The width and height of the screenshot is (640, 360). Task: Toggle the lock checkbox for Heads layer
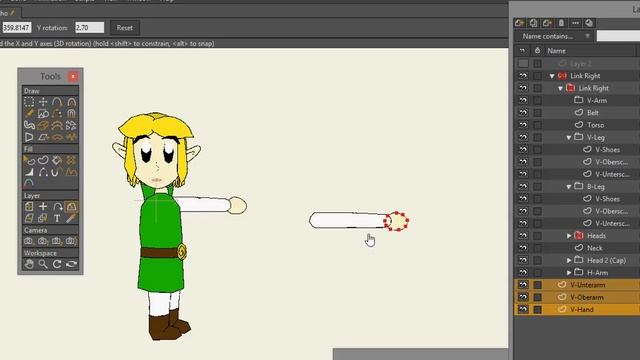(538, 236)
